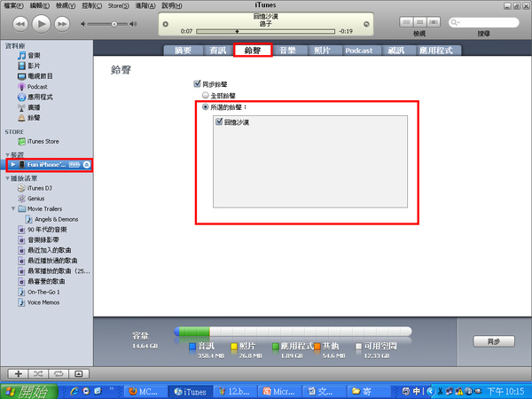
Task: Switch to 應用程式 tab
Action: click(436, 51)
